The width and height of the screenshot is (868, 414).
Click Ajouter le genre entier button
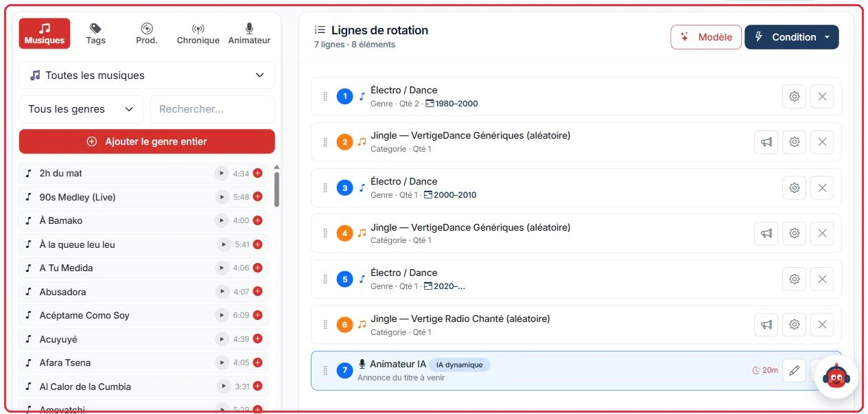(x=147, y=141)
